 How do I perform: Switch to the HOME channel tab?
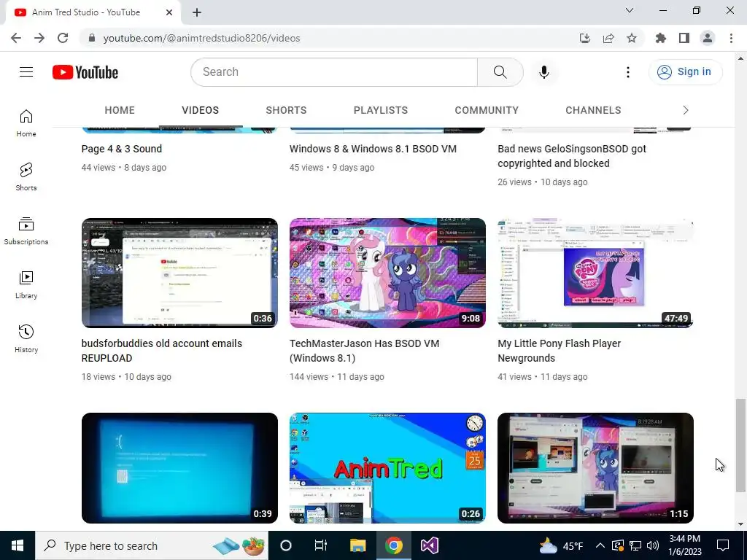[120, 111]
